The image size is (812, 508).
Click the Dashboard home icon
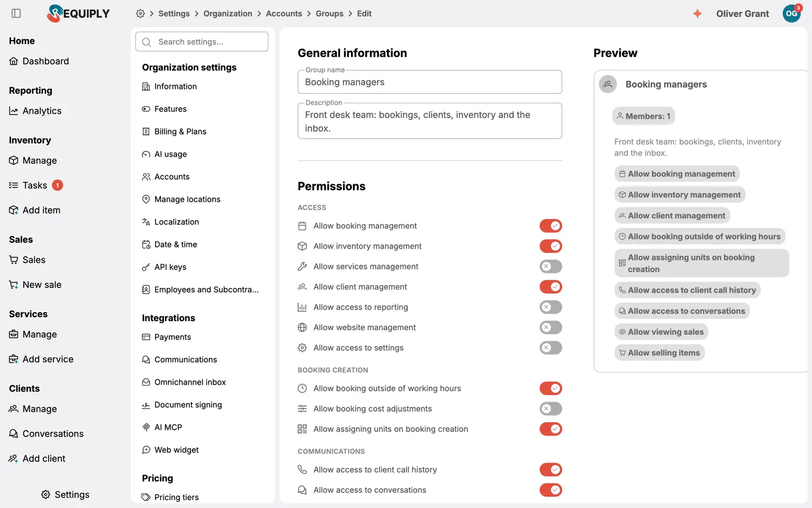[x=14, y=61]
